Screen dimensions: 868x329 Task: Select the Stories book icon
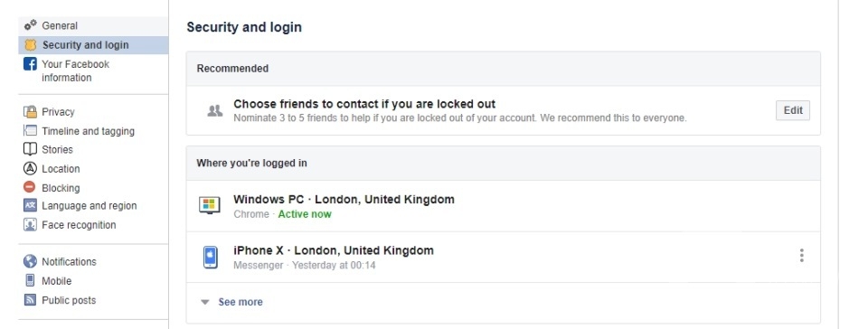point(30,149)
